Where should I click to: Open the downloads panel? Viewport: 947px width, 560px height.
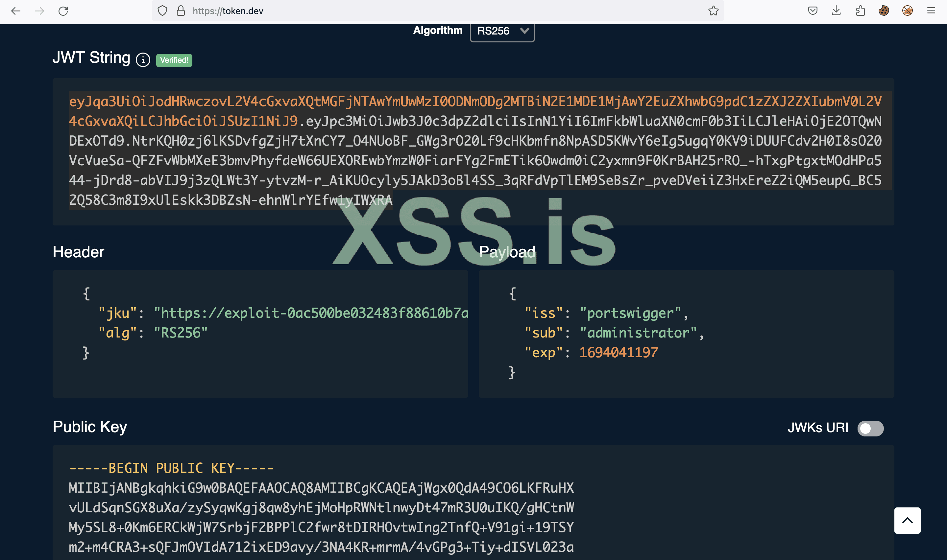coord(837,11)
